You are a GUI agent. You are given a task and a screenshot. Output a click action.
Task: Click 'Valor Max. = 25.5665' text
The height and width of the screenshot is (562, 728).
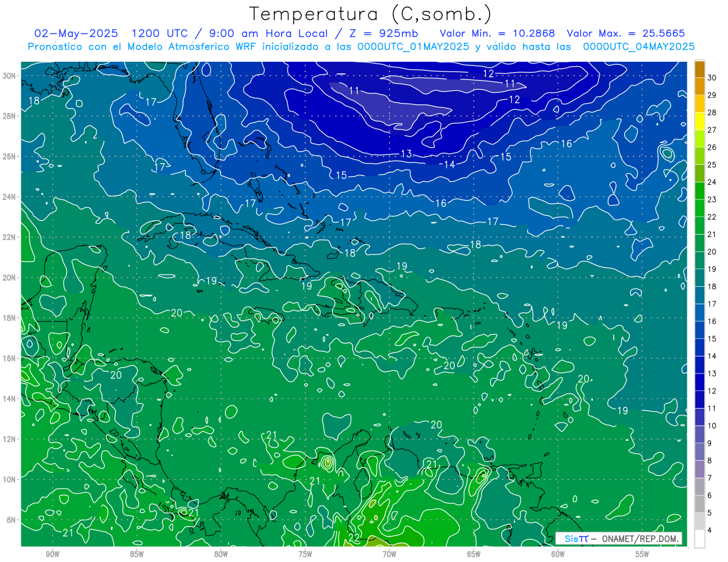tap(627, 33)
